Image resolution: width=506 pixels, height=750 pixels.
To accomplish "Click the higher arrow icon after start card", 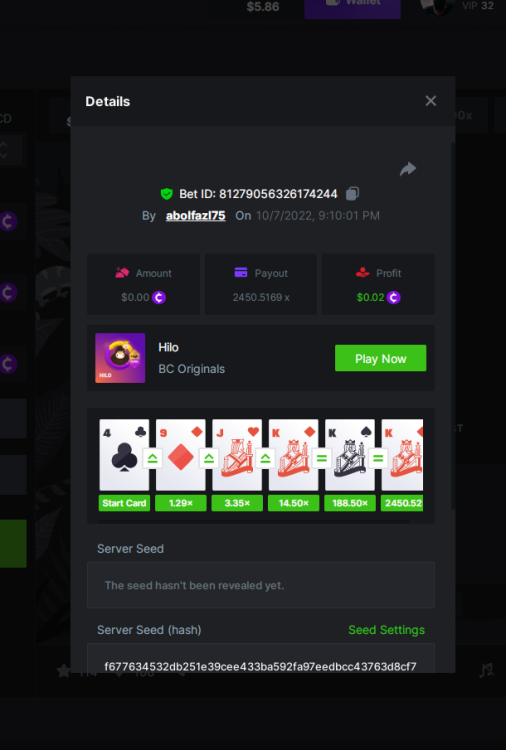I will (x=153, y=459).
